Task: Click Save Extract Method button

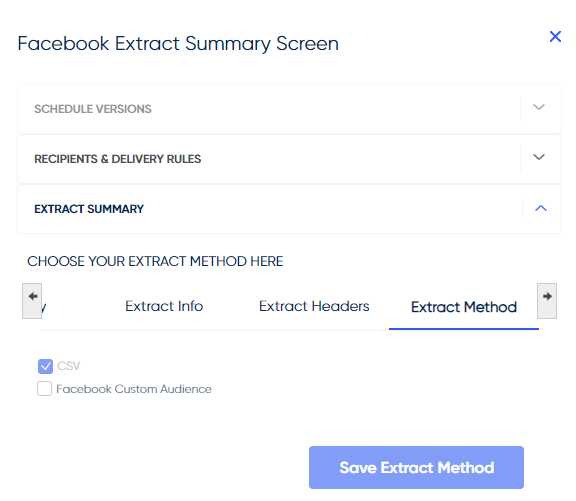Action: (416, 468)
